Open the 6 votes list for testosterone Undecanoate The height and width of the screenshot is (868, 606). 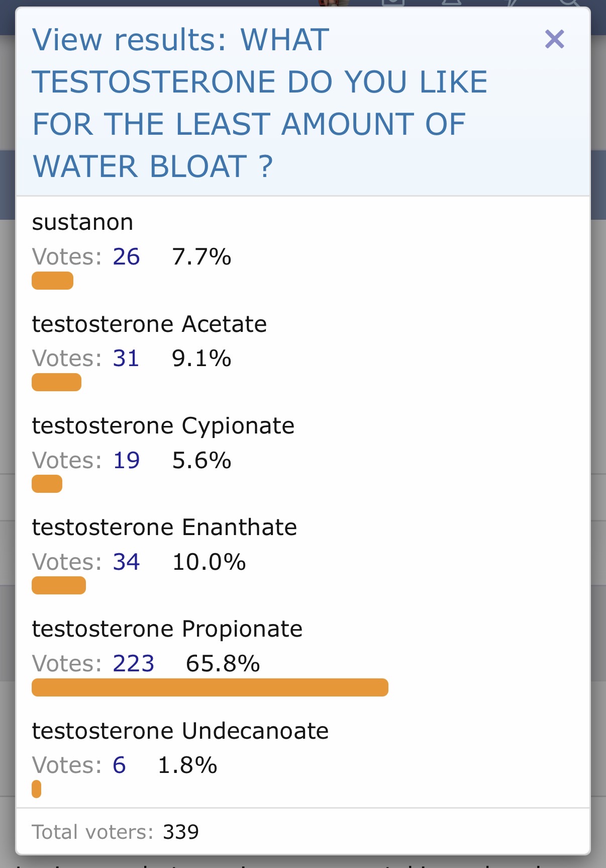pyautogui.click(x=119, y=765)
